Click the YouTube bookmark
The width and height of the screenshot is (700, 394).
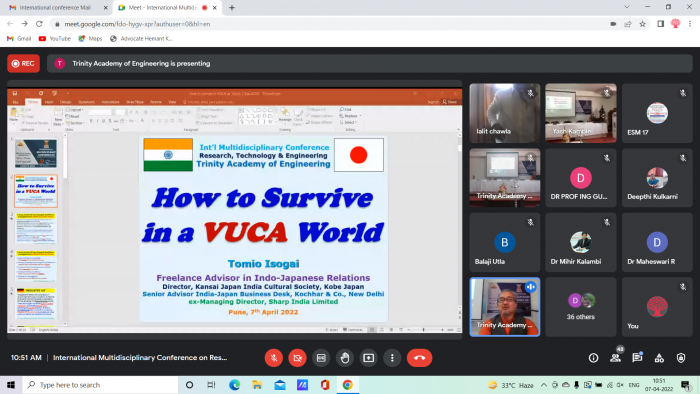tap(54, 39)
